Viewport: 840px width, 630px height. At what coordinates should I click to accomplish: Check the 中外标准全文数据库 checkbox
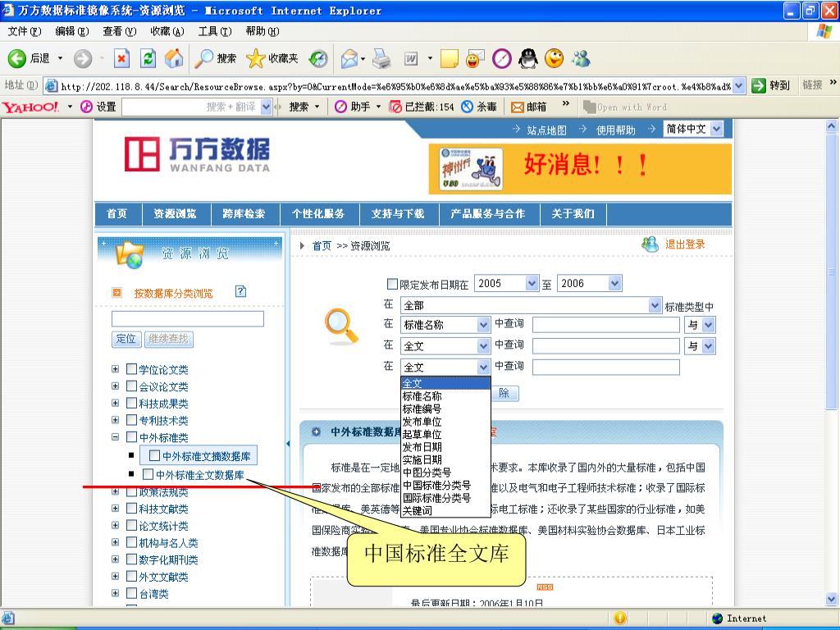(148, 474)
